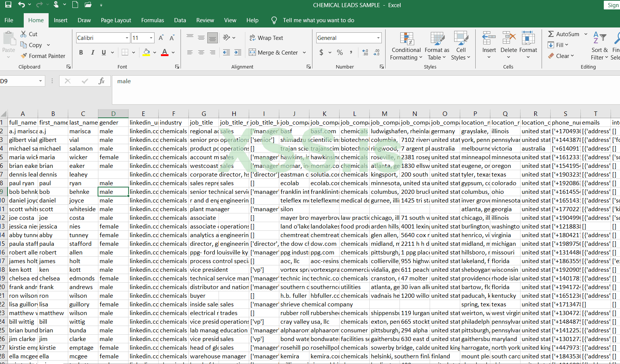Switch to the Formulas tab

[152, 20]
